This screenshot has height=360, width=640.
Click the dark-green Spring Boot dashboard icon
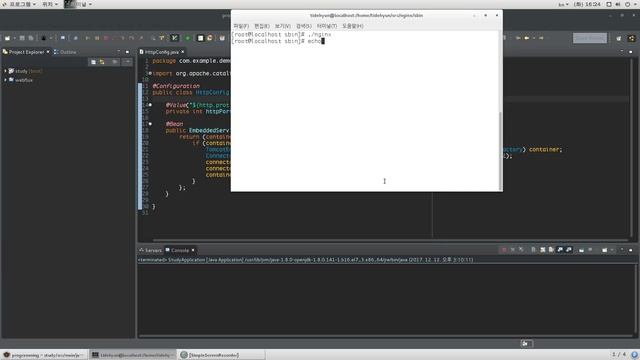pyautogui.click(x=175, y=38)
